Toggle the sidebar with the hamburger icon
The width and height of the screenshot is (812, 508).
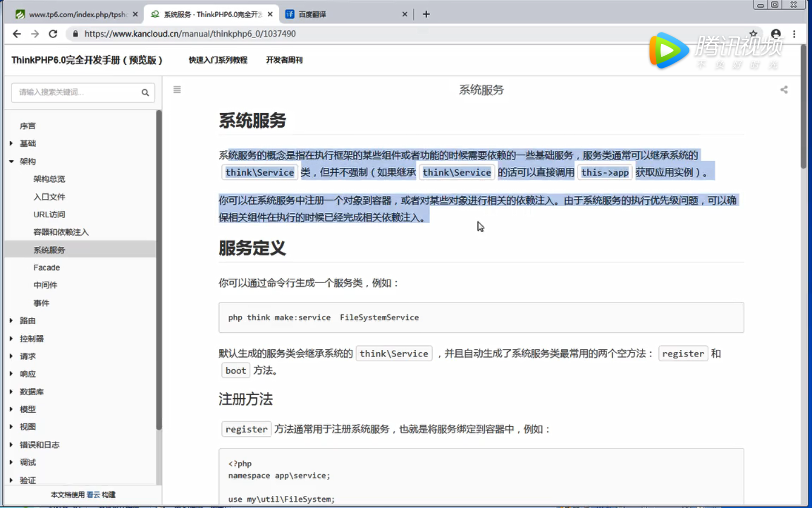(177, 90)
